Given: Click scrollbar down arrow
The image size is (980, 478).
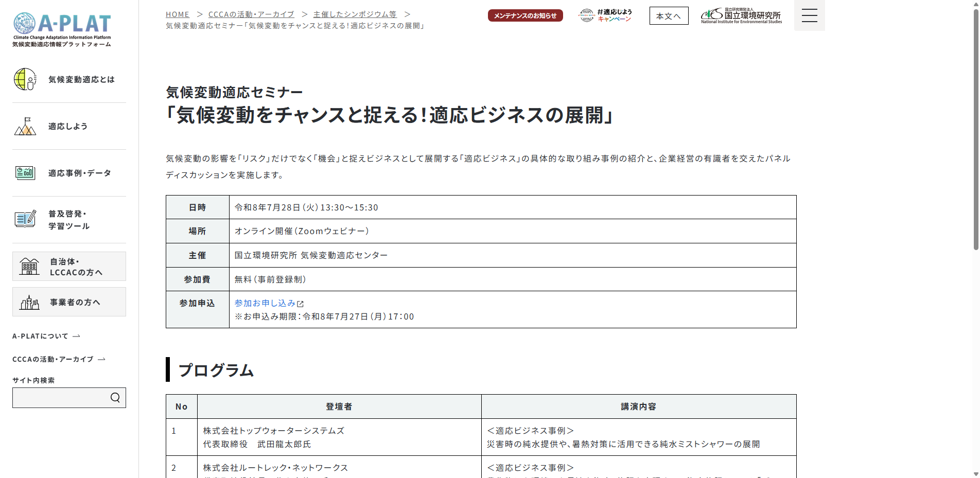Looking at the screenshot, I should pyautogui.click(x=975, y=474).
